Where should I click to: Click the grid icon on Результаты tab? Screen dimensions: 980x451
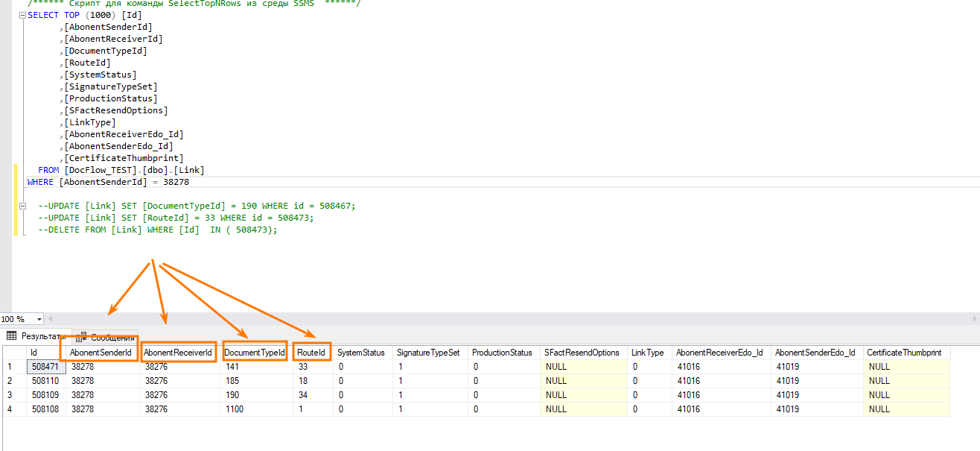click(x=11, y=337)
